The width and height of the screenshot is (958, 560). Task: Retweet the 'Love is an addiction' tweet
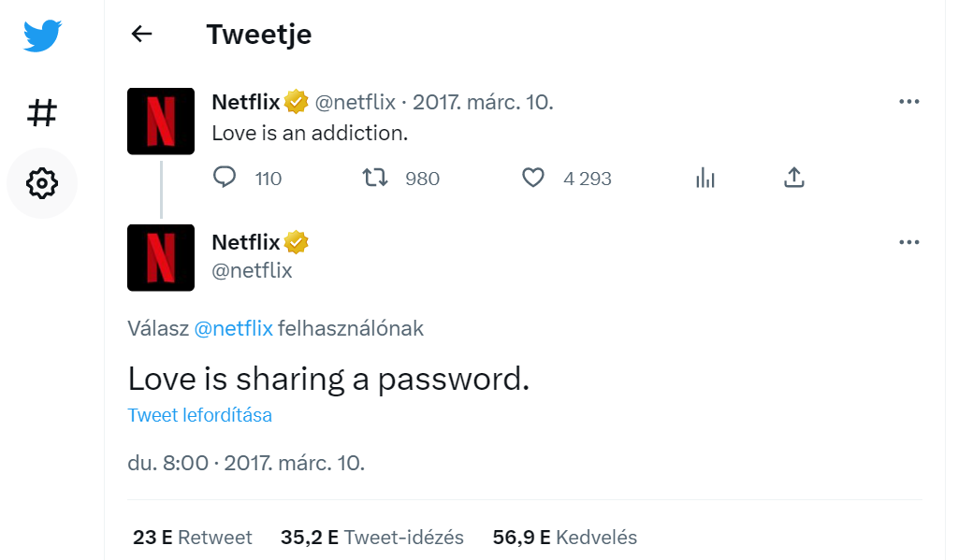coord(374,178)
